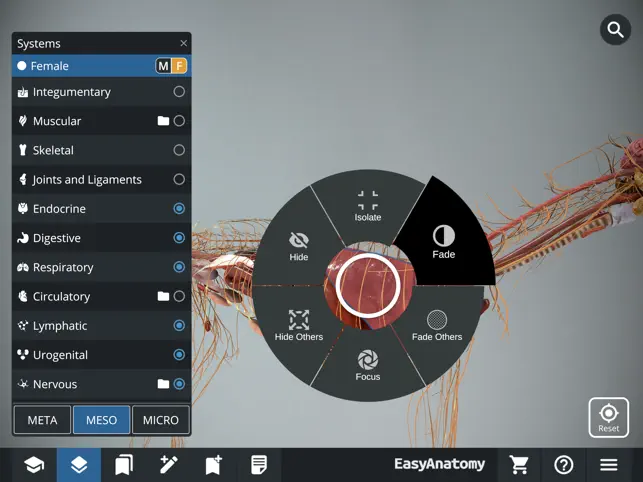Open the notes document icon

click(259, 465)
